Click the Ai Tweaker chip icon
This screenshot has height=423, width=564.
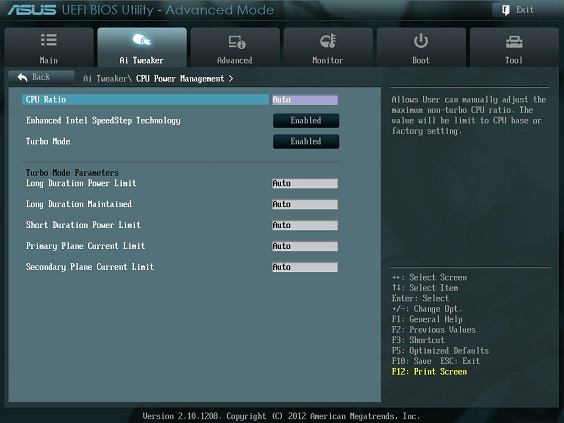click(141, 40)
